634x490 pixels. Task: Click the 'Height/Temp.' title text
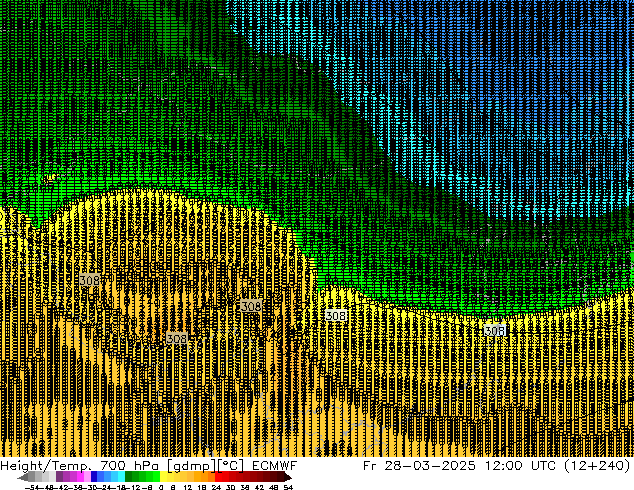pos(48,466)
